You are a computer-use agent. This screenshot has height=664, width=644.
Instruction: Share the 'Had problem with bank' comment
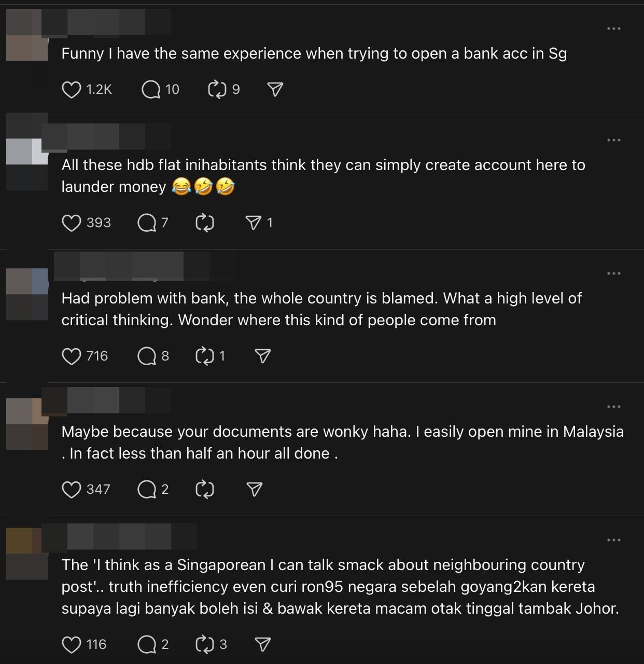263,356
